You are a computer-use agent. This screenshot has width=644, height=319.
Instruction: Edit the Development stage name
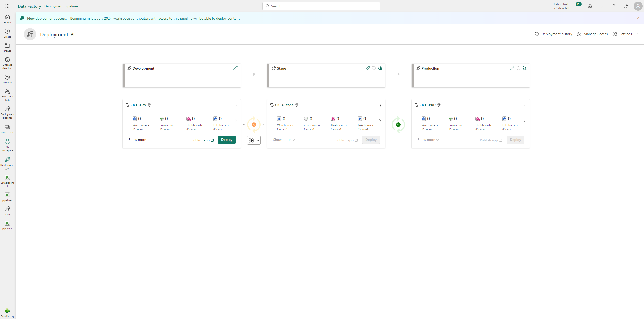pyautogui.click(x=236, y=68)
